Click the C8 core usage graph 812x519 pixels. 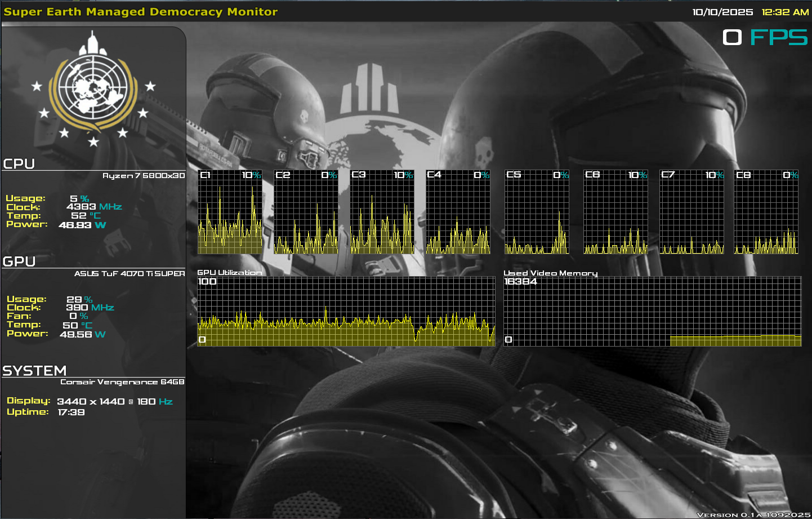tap(766, 212)
